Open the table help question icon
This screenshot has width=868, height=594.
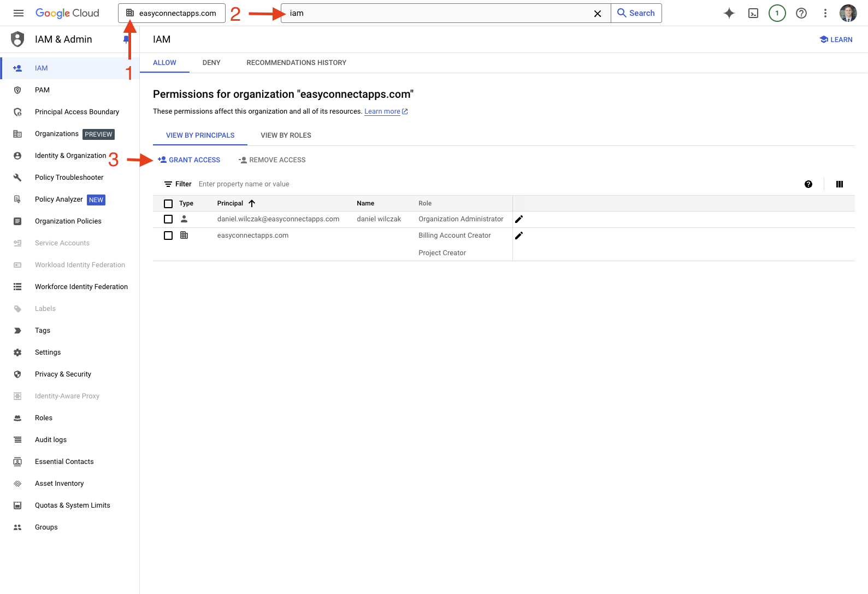[808, 184]
